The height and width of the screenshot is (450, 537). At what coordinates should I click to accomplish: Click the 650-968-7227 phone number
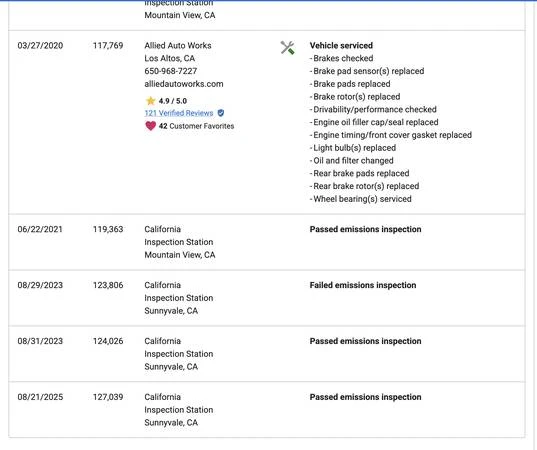(x=171, y=71)
